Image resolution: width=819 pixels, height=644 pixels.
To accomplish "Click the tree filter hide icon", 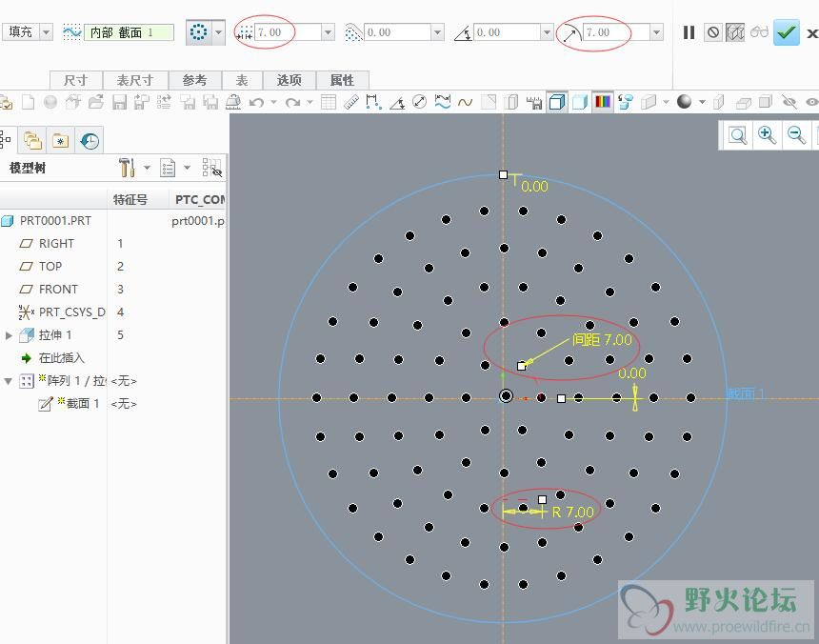I will click(x=212, y=169).
